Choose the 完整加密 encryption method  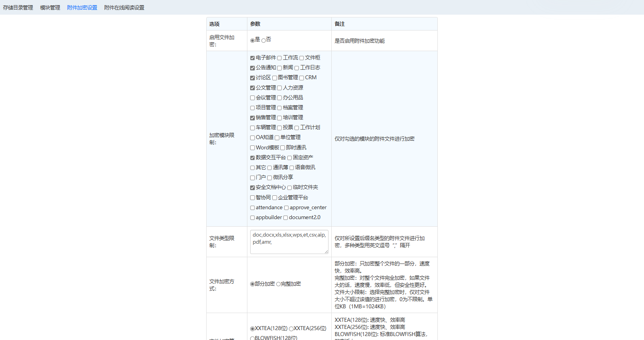click(x=278, y=284)
